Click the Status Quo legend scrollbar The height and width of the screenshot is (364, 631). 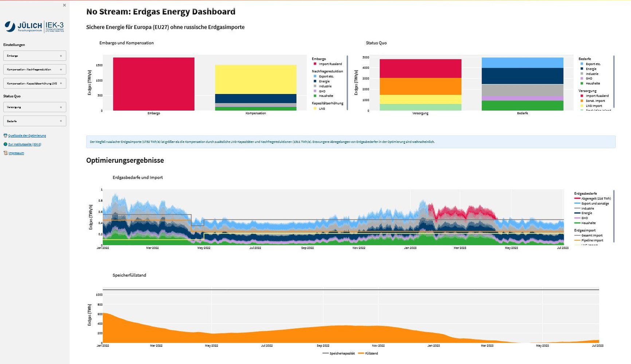click(614, 82)
